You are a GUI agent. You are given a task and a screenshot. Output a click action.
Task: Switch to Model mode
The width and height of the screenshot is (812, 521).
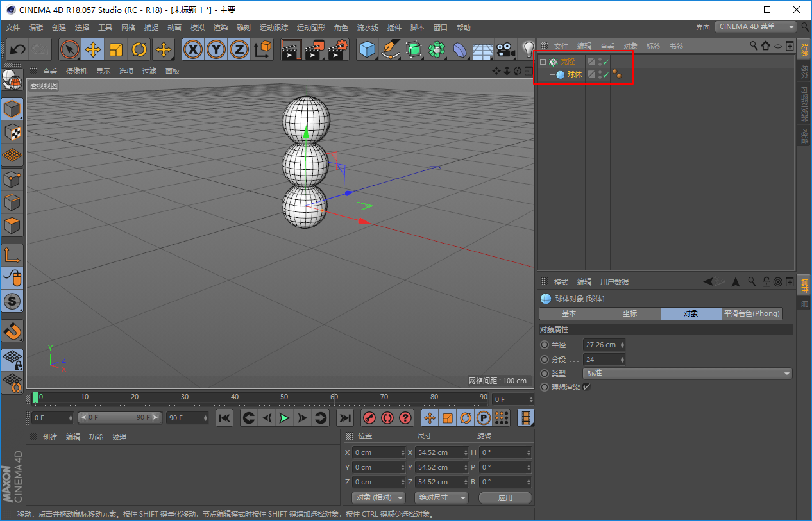click(x=13, y=109)
